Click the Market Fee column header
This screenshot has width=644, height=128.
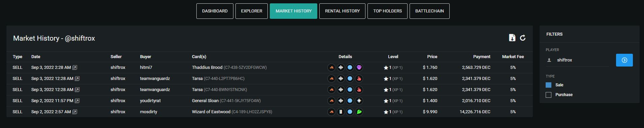513,57
